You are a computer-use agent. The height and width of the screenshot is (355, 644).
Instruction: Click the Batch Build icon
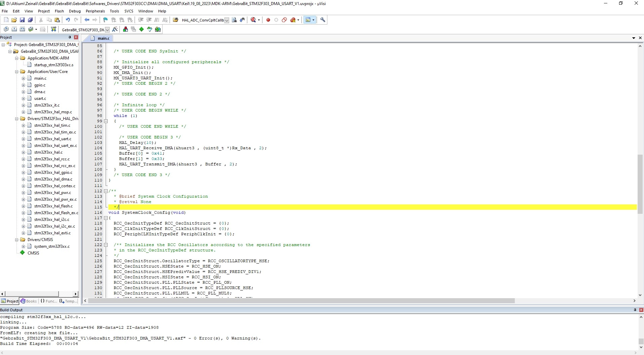[x=31, y=29]
